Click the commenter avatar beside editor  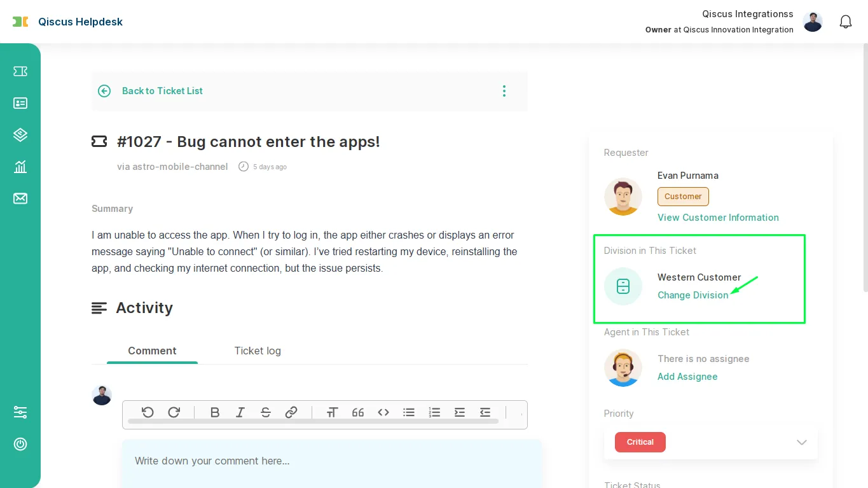102,395
